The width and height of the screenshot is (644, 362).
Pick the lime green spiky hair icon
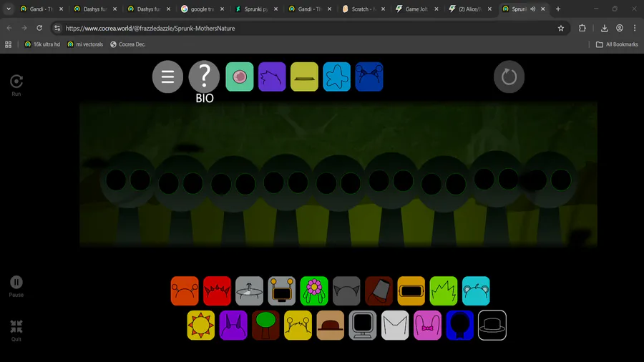click(x=444, y=291)
